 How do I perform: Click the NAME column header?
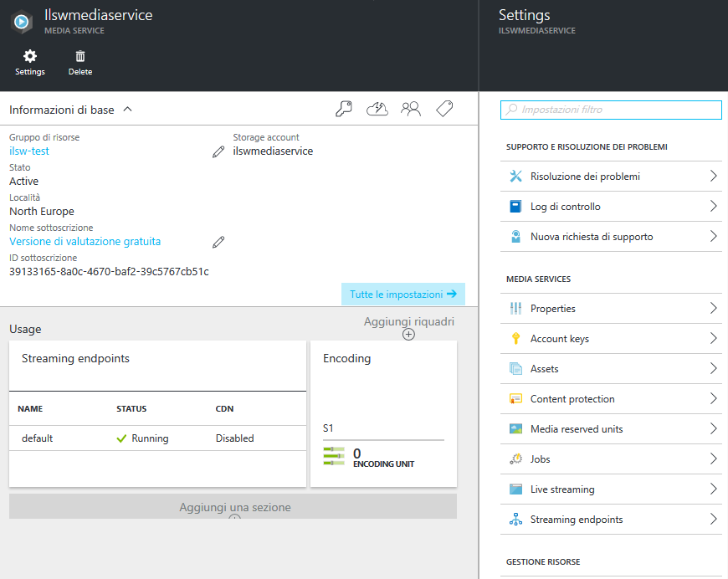(30, 408)
